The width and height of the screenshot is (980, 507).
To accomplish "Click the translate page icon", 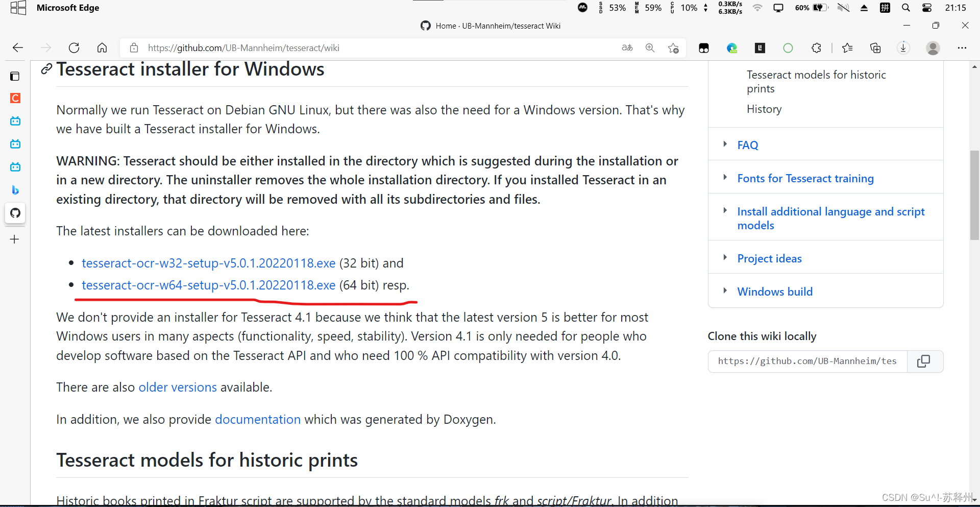I will pos(627,48).
